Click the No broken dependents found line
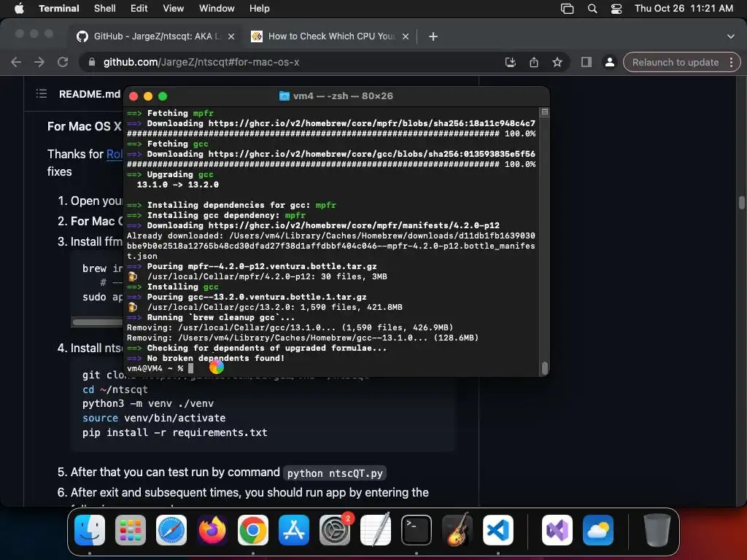The width and height of the screenshot is (747, 560). [215, 358]
